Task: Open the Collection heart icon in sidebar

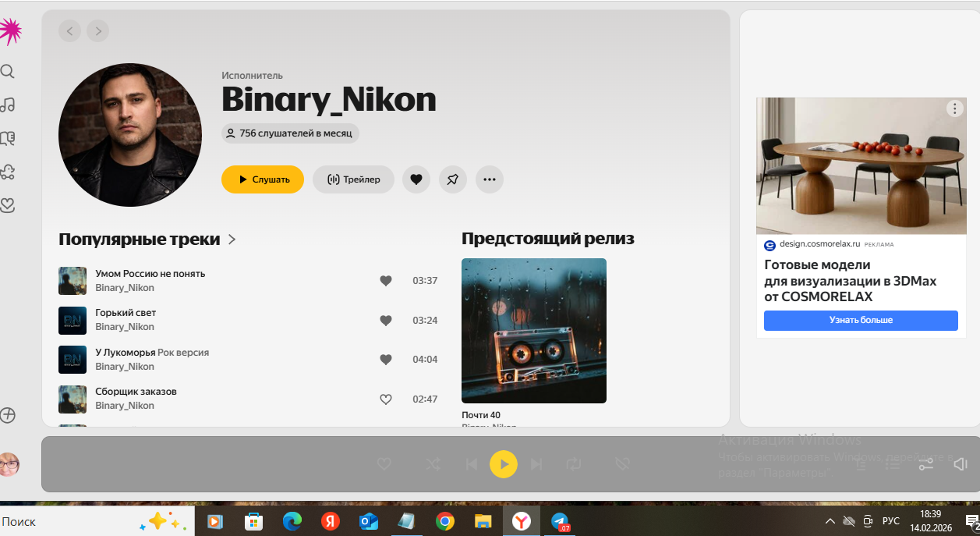Action: [x=8, y=206]
